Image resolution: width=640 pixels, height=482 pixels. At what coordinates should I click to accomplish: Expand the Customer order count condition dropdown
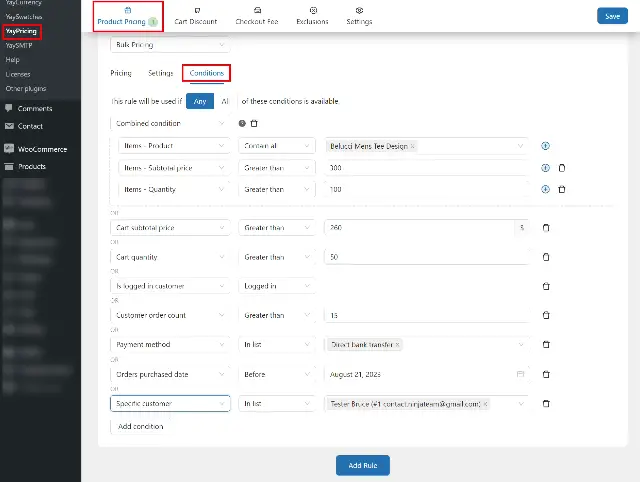170,316
